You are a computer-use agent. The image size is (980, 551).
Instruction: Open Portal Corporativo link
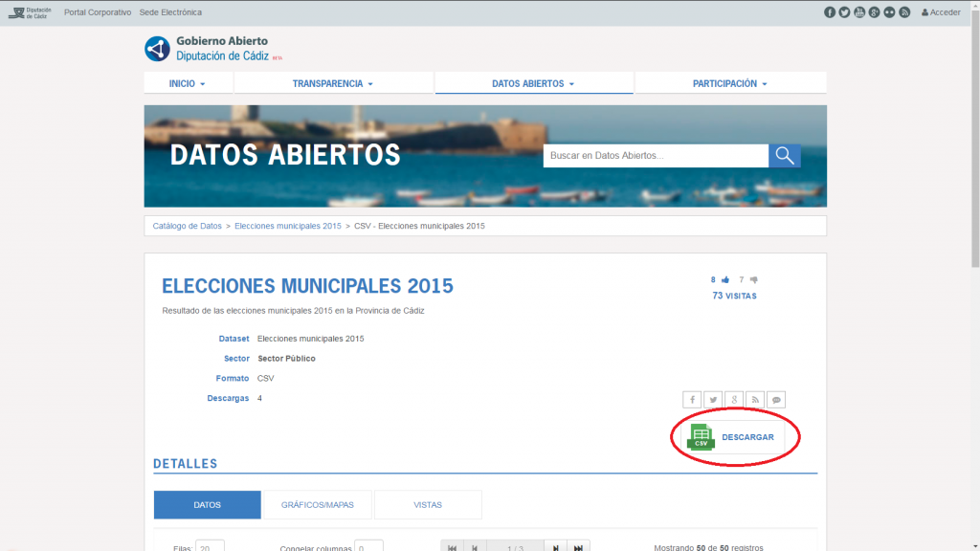pos(98,12)
